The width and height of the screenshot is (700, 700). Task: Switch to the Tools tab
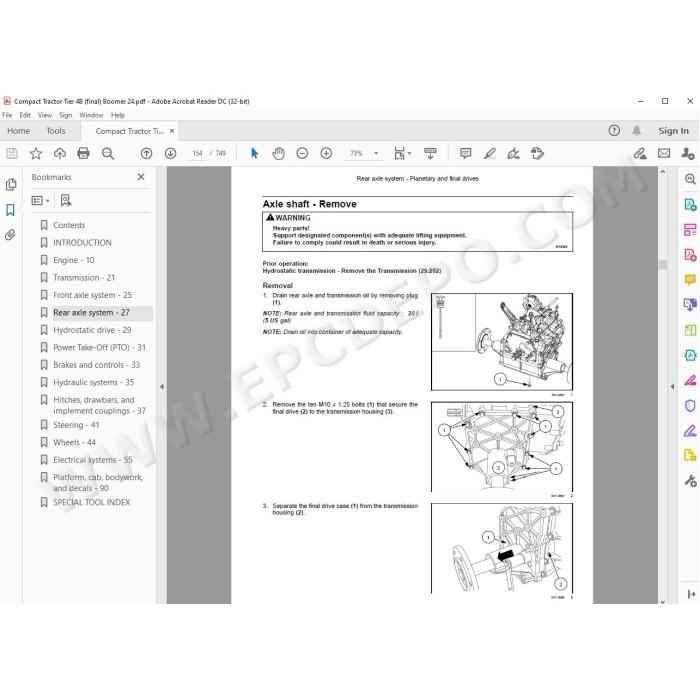[x=56, y=131]
